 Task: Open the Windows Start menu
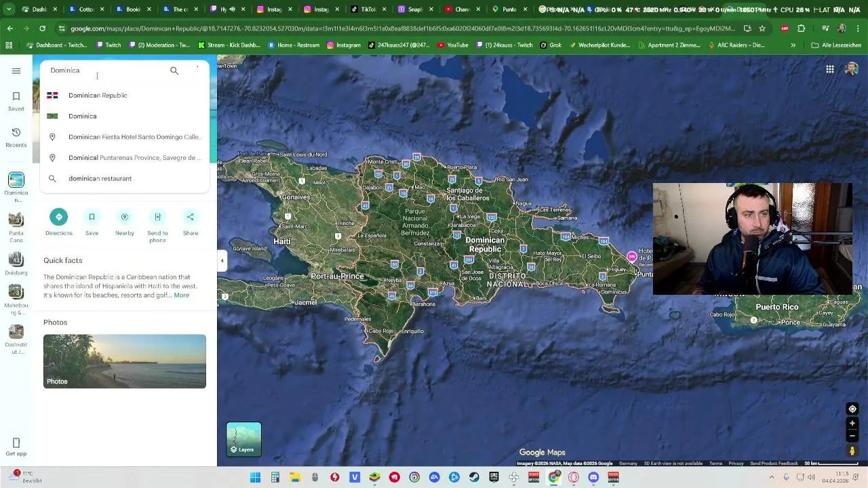pyautogui.click(x=255, y=478)
